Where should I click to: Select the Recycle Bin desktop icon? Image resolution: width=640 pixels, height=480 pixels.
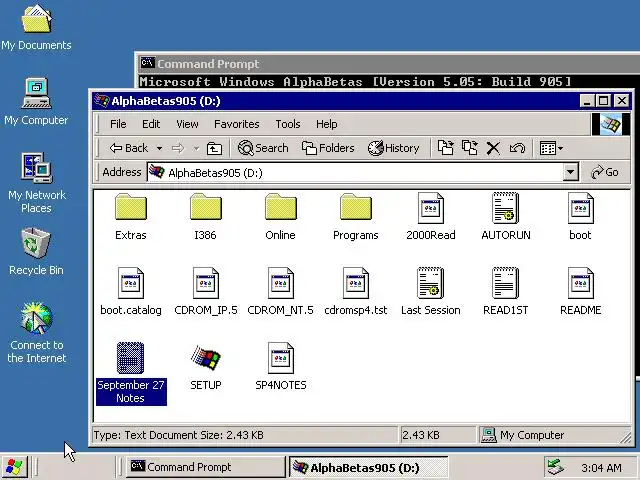click(36, 252)
